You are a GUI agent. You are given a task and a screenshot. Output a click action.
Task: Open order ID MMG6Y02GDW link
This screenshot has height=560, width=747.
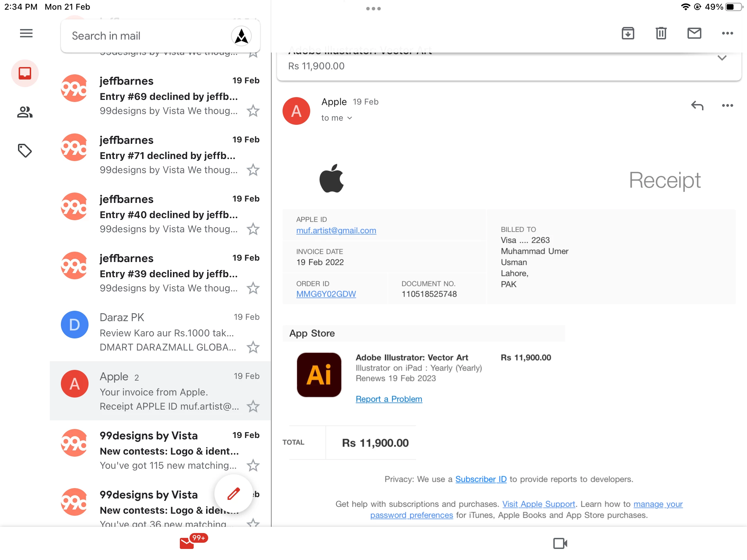pyautogui.click(x=326, y=294)
